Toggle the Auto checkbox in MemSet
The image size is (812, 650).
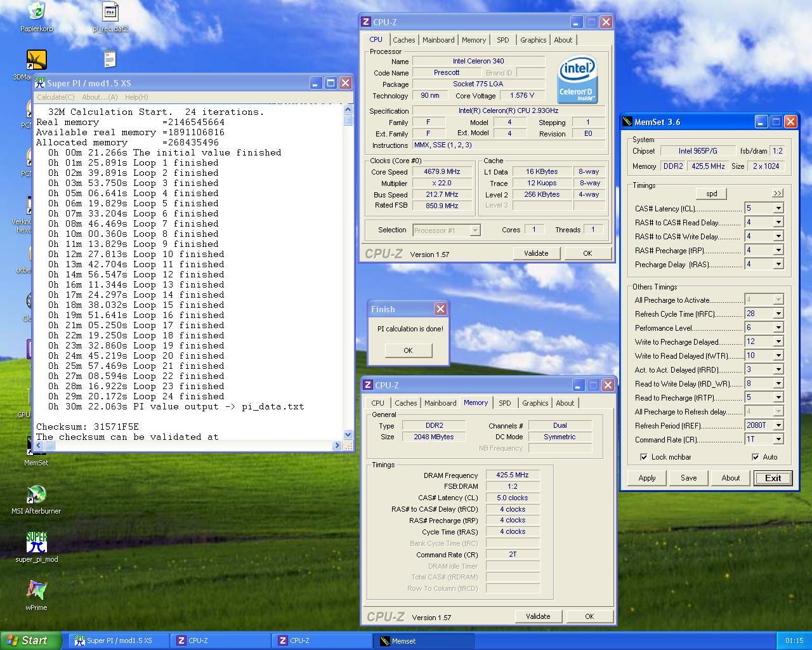tap(755, 456)
